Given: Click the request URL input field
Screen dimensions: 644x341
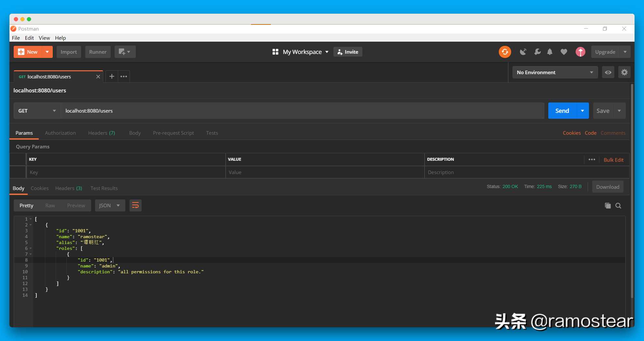Looking at the screenshot, I should click(302, 111).
